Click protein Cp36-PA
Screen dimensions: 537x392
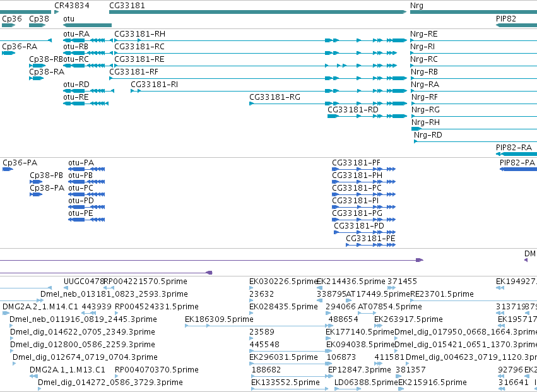tap(8, 169)
